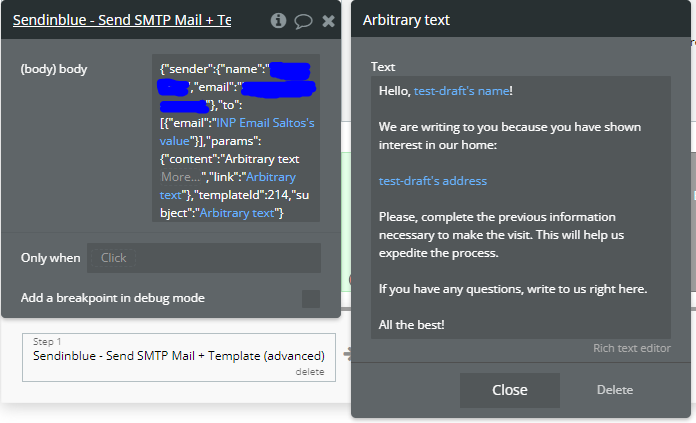This screenshot has height=423, width=696.
Task: Open the Rich text editor
Action: pyautogui.click(x=631, y=348)
